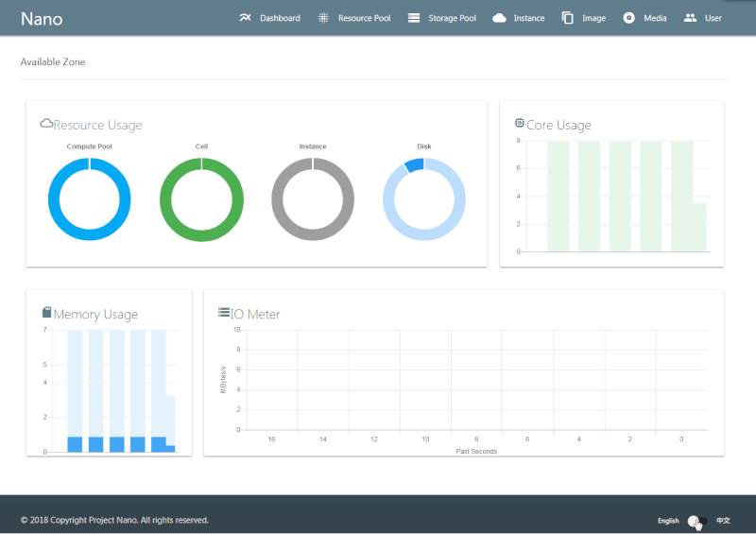Viewport: 756px width, 534px height.
Task: Click the Disk usage donut chart
Action: (x=424, y=199)
